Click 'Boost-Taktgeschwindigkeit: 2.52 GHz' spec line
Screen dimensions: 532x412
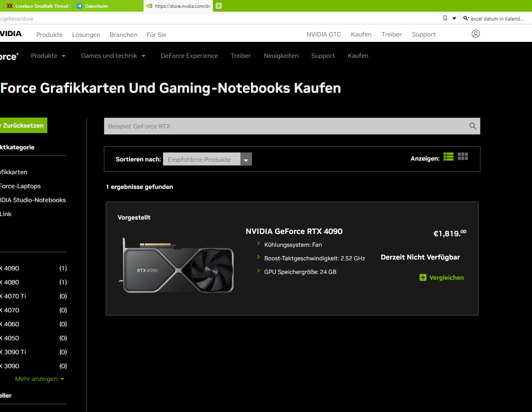pos(314,258)
